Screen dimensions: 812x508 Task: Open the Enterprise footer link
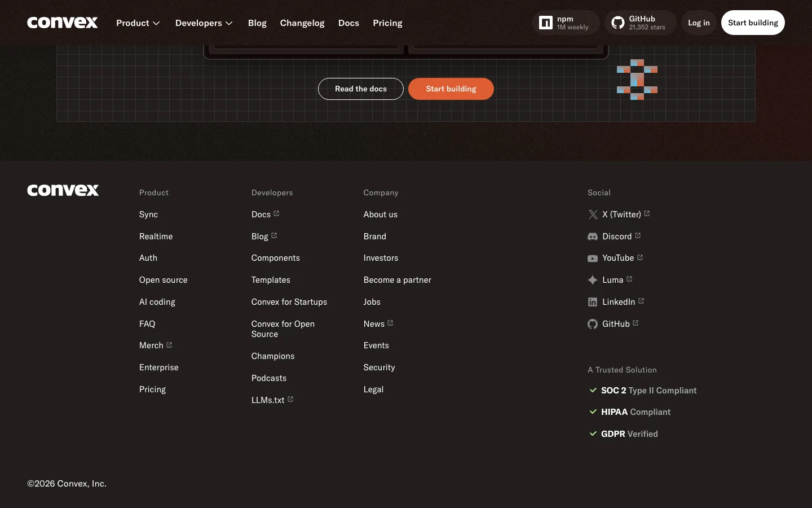point(159,367)
